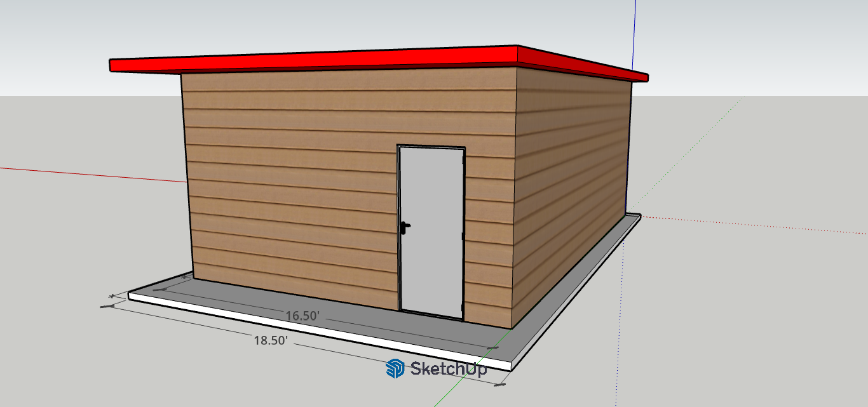868x407 pixels.
Task: Click the solid blue vertical axis line
Action: click(634, 32)
